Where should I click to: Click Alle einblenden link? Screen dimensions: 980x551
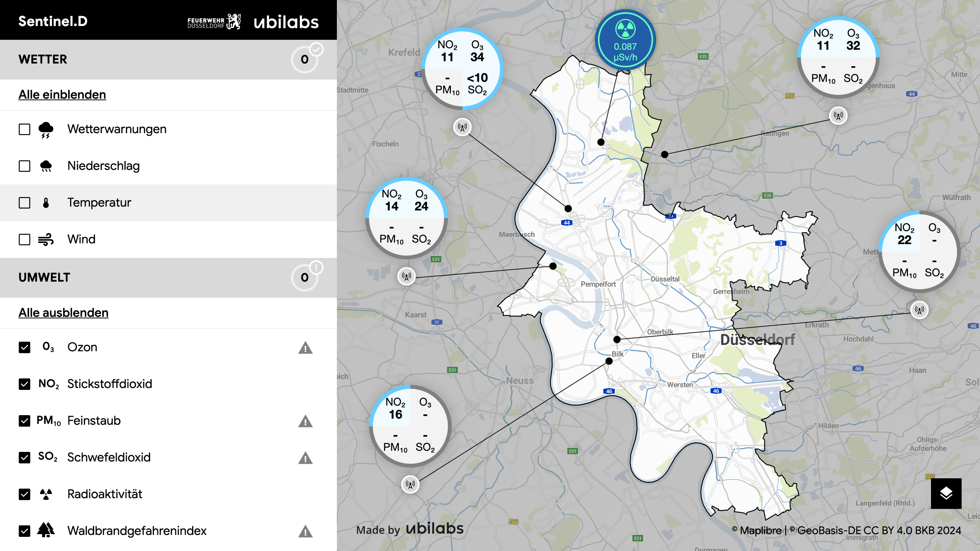62,95
